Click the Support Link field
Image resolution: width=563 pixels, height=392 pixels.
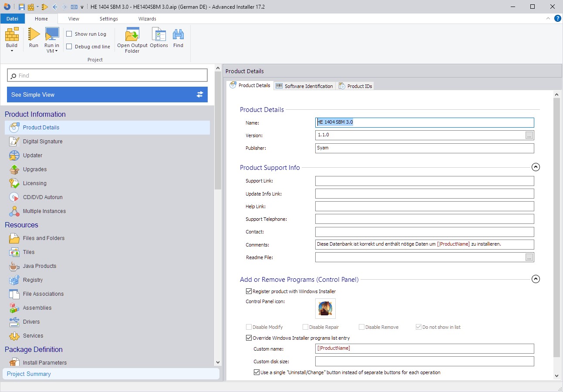coord(425,181)
